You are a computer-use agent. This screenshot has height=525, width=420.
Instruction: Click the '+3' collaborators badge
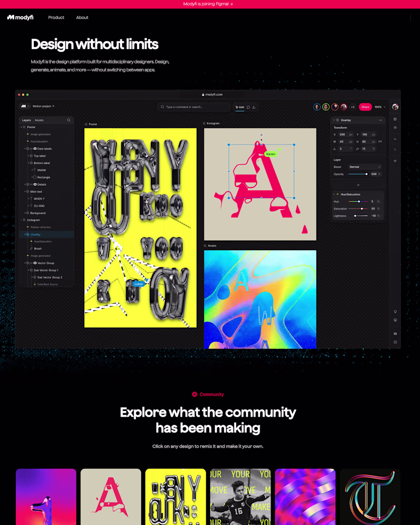(353, 107)
